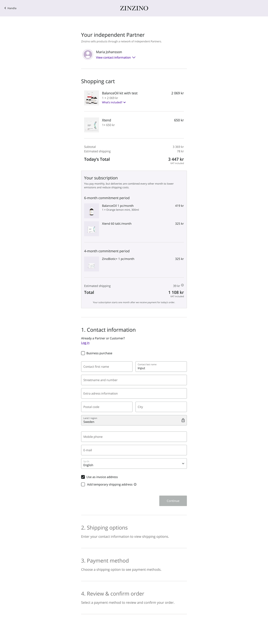268x644 pixels.
Task: Click the Mobile phone field
Action: pos(134,437)
